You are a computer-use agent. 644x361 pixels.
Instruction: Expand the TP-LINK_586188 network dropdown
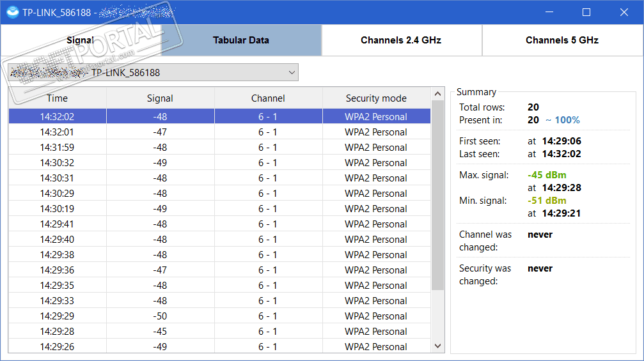292,72
